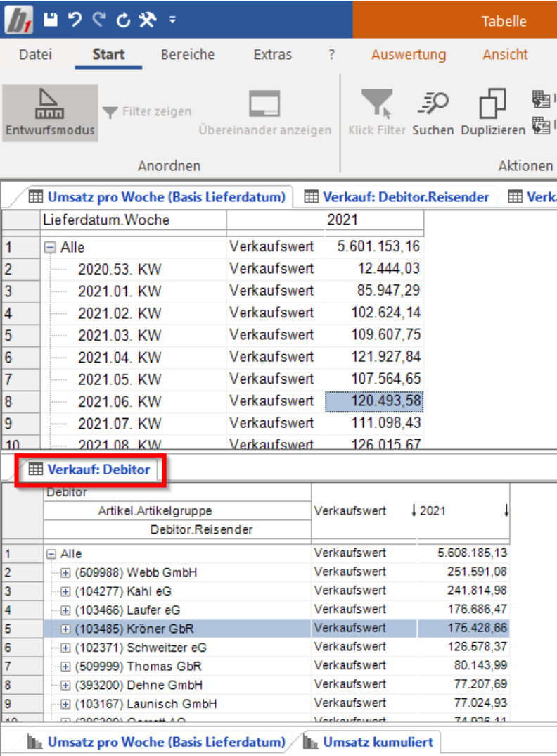Click the lower export table icon in Aktionen
This screenshot has width=557, height=756.
click(x=541, y=126)
